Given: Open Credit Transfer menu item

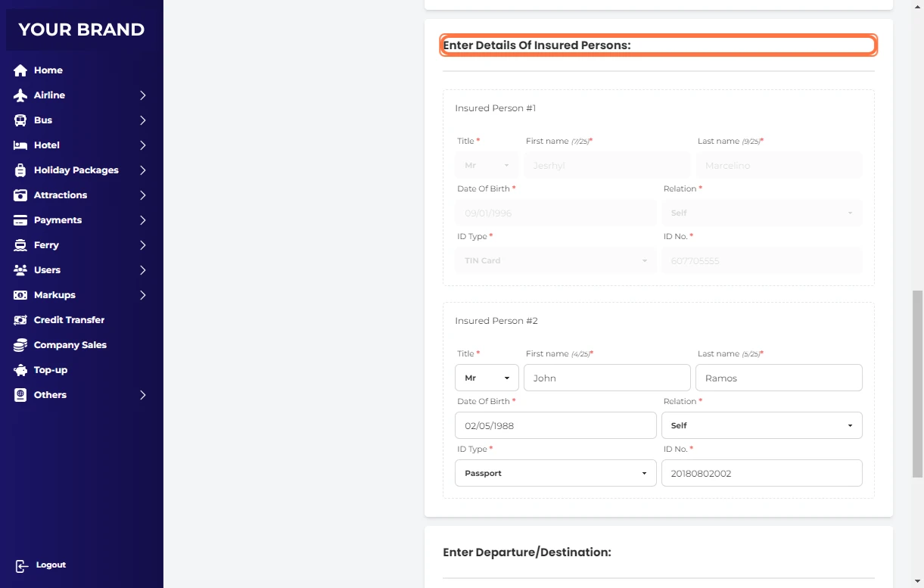Looking at the screenshot, I should 69,320.
